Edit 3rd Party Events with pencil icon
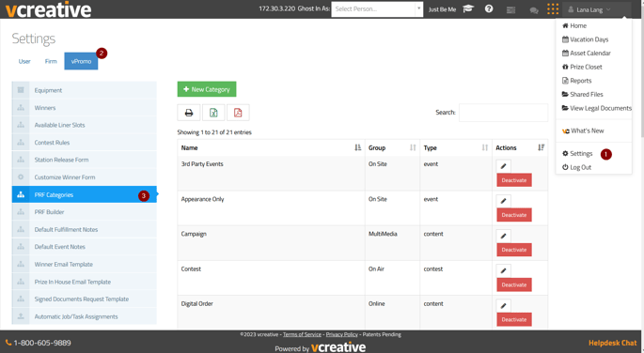Image resolution: width=644 pixels, height=353 pixels. [x=504, y=166]
